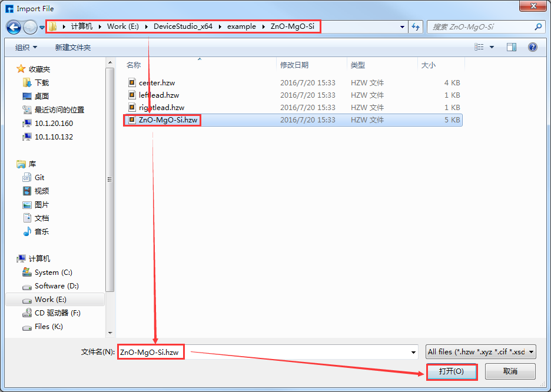Open the 组织 menu
The width and height of the screenshot is (551, 392).
pos(26,47)
